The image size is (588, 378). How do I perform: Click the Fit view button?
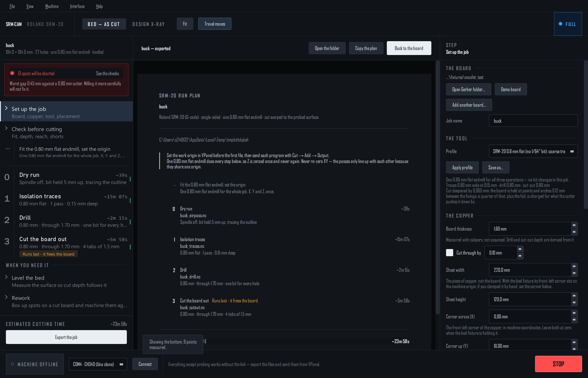[185, 24]
